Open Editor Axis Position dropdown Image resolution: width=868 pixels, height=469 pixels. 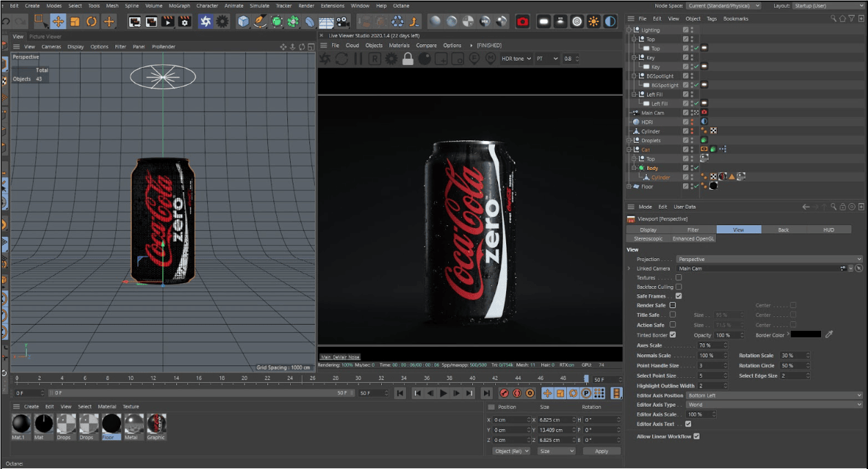click(x=774, y=395)
